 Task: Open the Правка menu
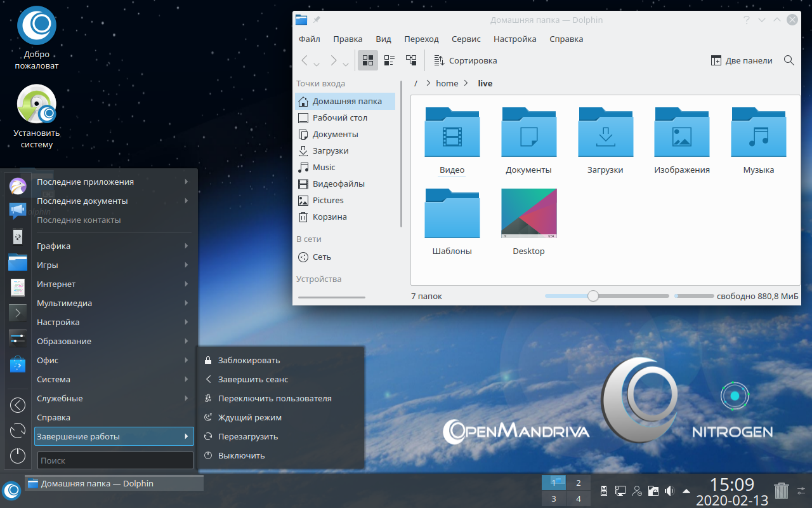pos(348,39)
